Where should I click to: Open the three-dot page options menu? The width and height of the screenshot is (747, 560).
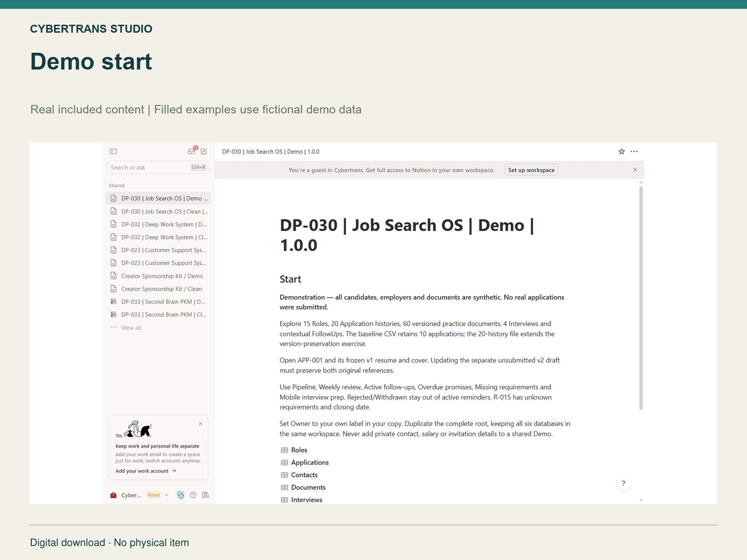click(x=634, y=151)
